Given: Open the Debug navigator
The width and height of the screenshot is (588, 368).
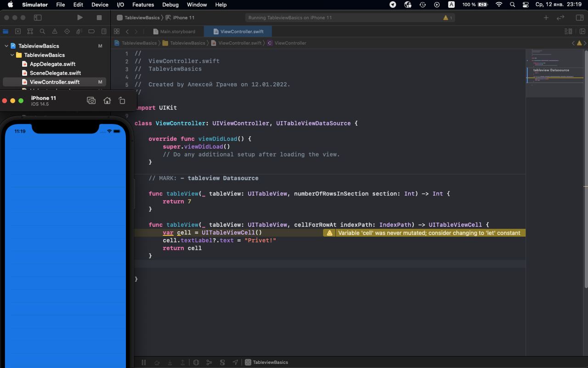Looking at the screenshot, I should click(x=79, y=31).
